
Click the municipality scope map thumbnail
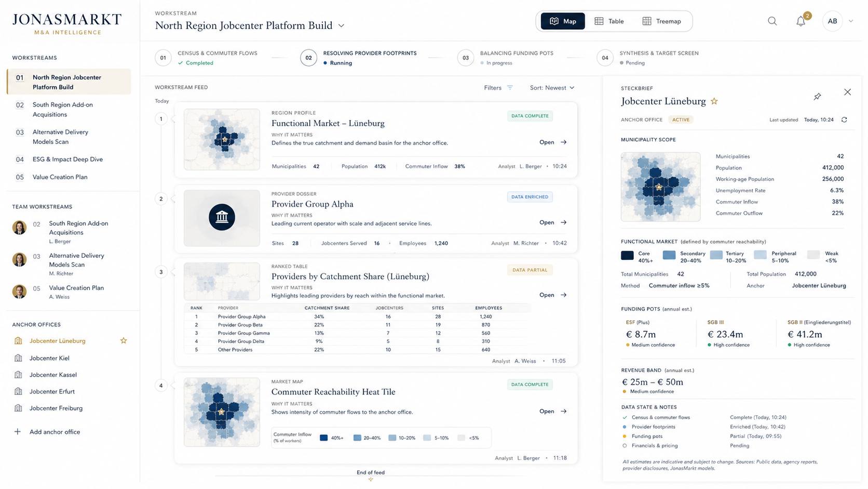[660, 187]
